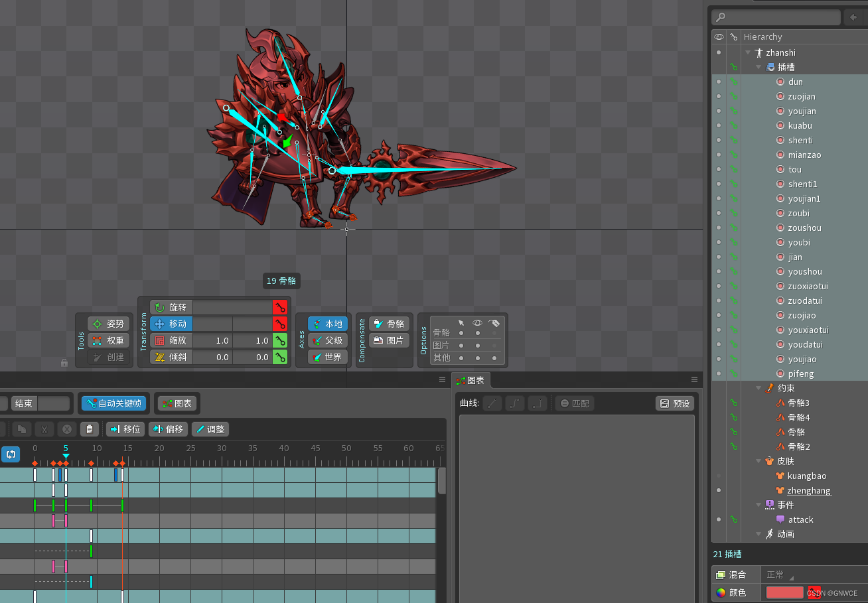The width and height of the screenshot is (868, 603).
Task: Activate the 旋转 (Rotate) transform tool
Action: tap(171, 307)
